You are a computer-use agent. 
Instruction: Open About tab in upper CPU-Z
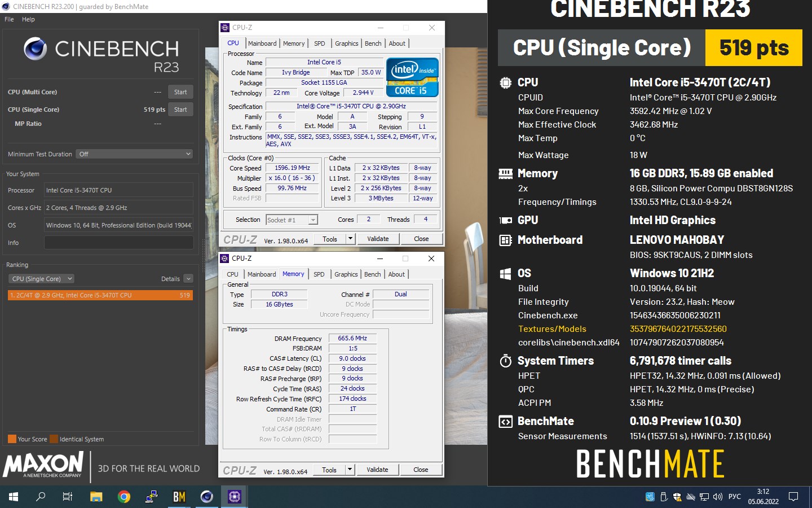[x=397, y=43]
